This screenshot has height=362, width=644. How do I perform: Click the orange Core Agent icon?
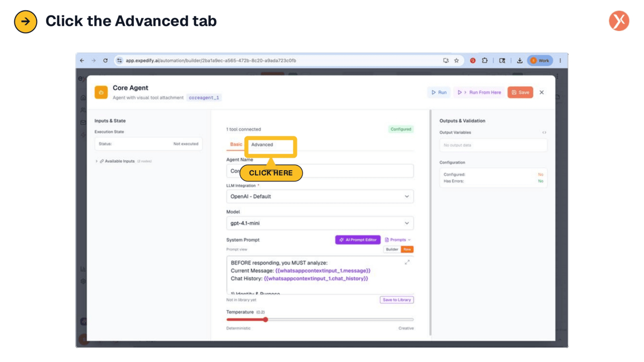(101, 92)
